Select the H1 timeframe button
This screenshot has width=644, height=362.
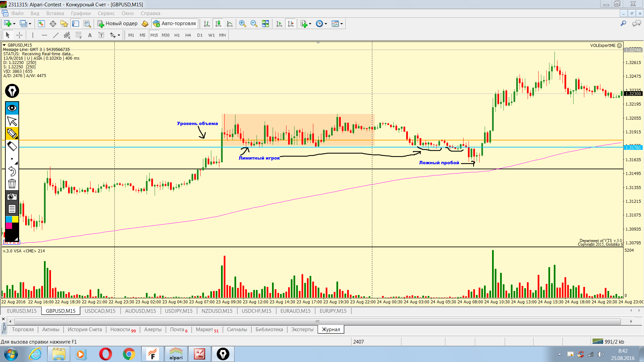pos(177,35)
